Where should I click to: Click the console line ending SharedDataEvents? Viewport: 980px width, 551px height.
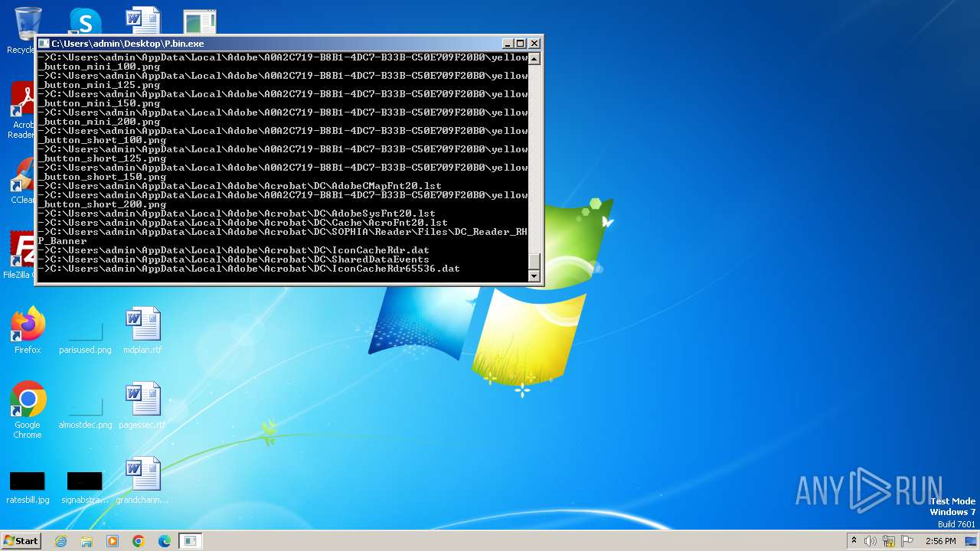click(x=234, y=259)
